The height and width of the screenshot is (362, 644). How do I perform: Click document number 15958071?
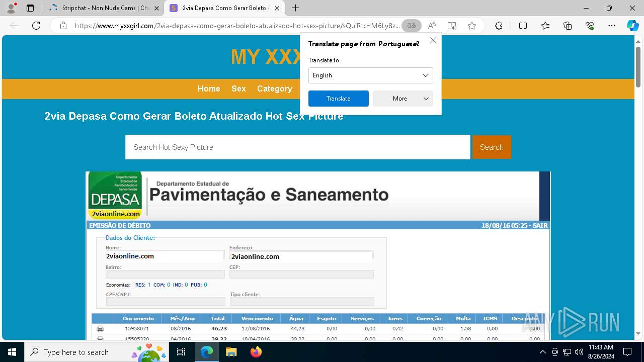(x=137, y=329)
